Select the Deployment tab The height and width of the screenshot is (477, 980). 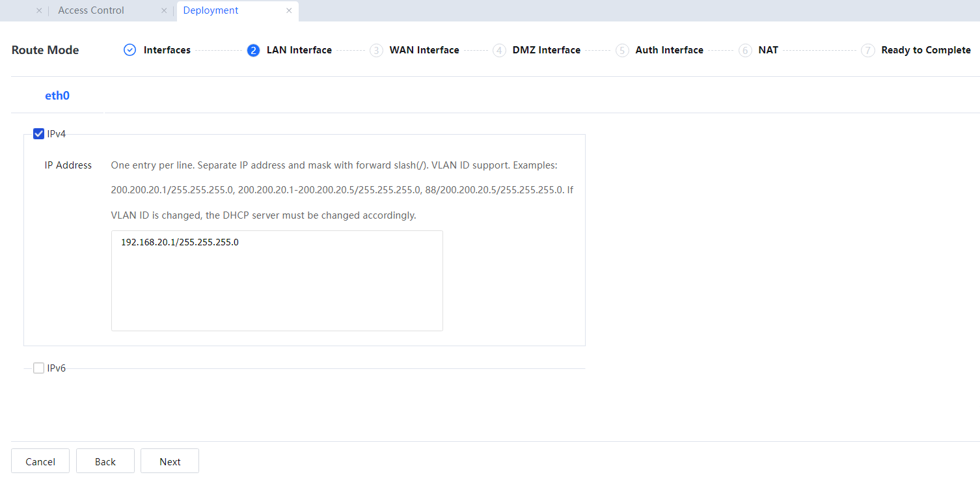[x=211, y=10]
